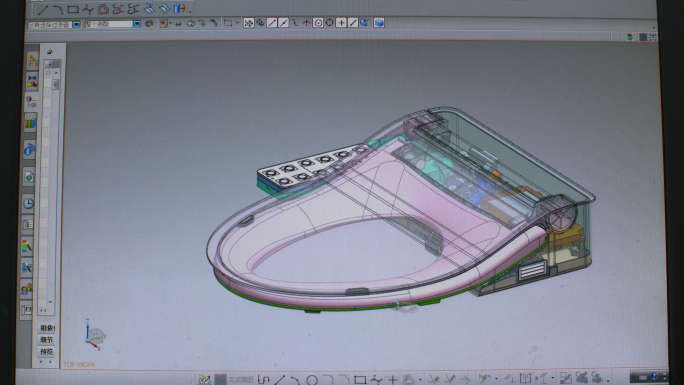684x385 pixels.
Task: Expand the arrow beside the rectangle selection icon
Action: click(237, 23)
